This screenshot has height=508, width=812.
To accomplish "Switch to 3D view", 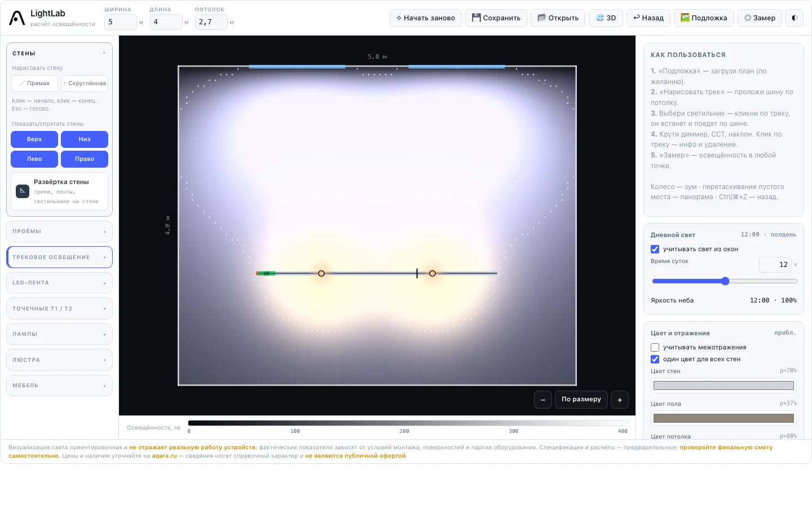I will click(606, 18).
